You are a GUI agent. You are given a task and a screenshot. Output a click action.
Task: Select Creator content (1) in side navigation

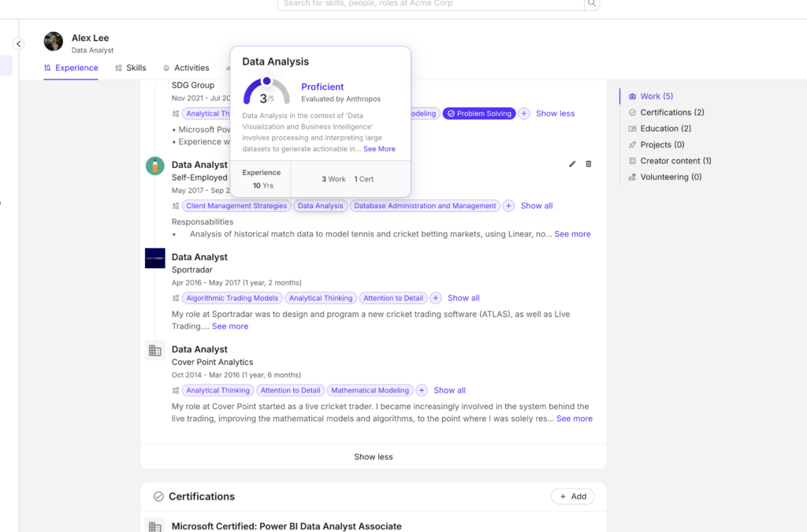point(675,161)
